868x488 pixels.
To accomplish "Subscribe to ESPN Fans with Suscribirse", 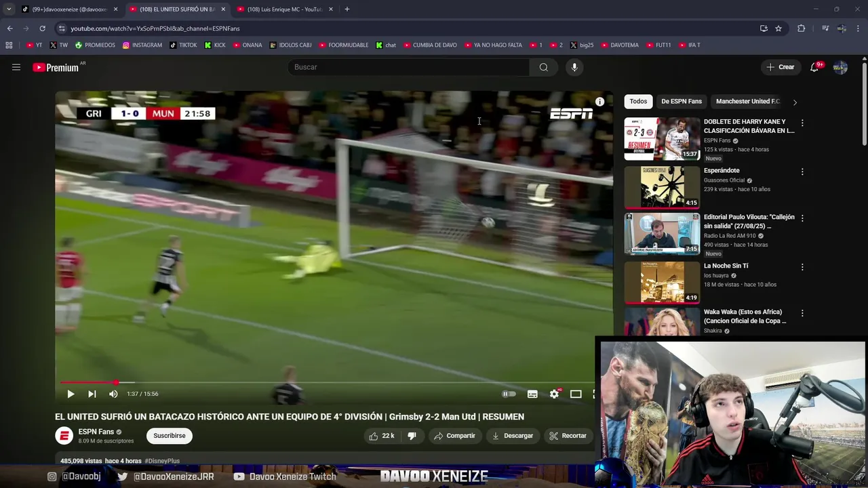I will coord(170,436).
